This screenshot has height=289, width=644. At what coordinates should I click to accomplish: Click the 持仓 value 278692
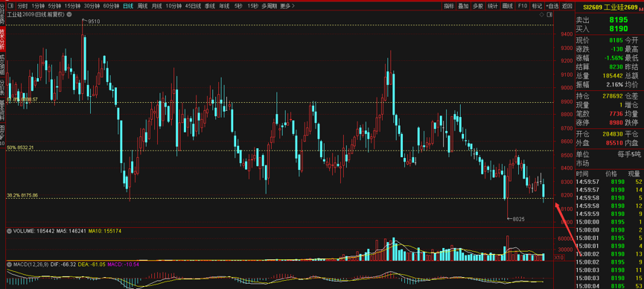(613, 96)
